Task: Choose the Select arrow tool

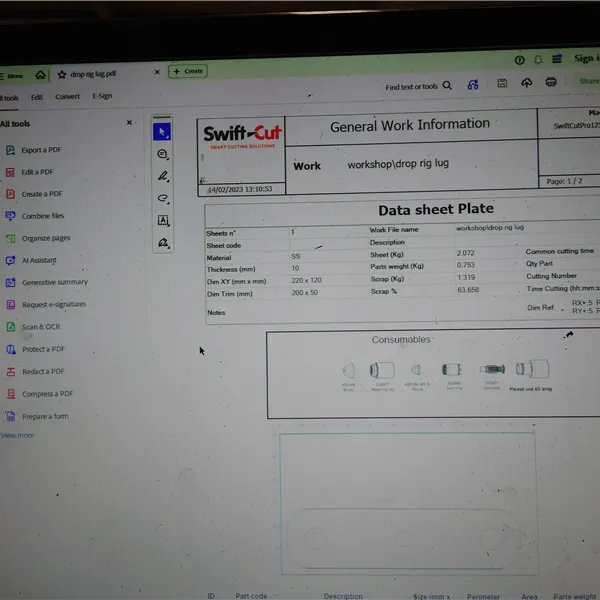Action: 162,132
